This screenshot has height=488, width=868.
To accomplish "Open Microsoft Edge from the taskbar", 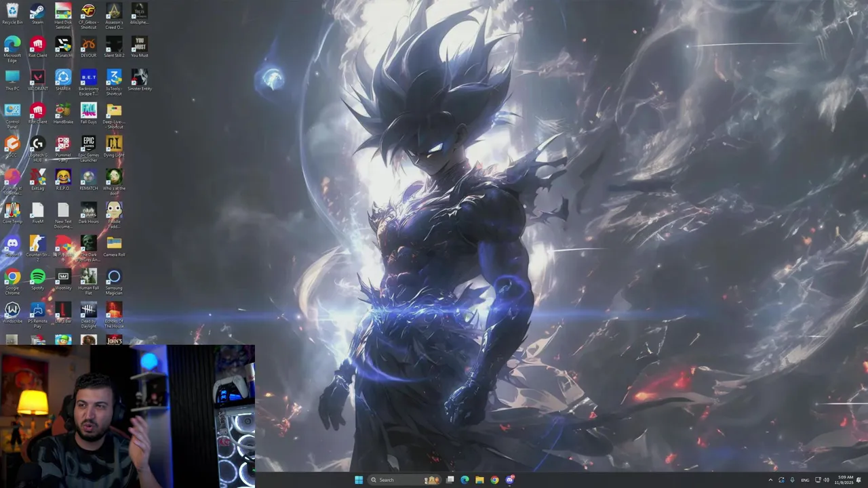I will (465, 480).
